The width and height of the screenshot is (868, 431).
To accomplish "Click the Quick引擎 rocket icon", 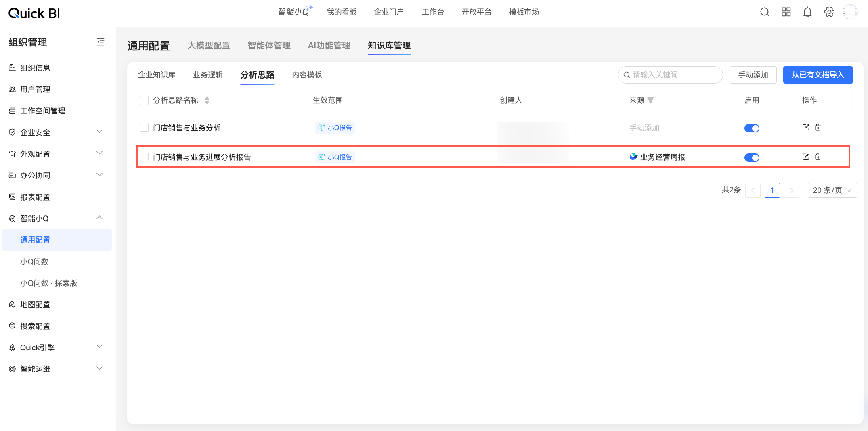I will point(13,347).
